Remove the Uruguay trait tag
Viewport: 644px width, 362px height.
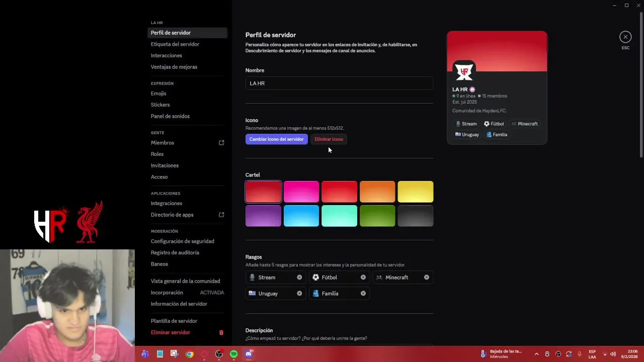(x=299, y=294)
